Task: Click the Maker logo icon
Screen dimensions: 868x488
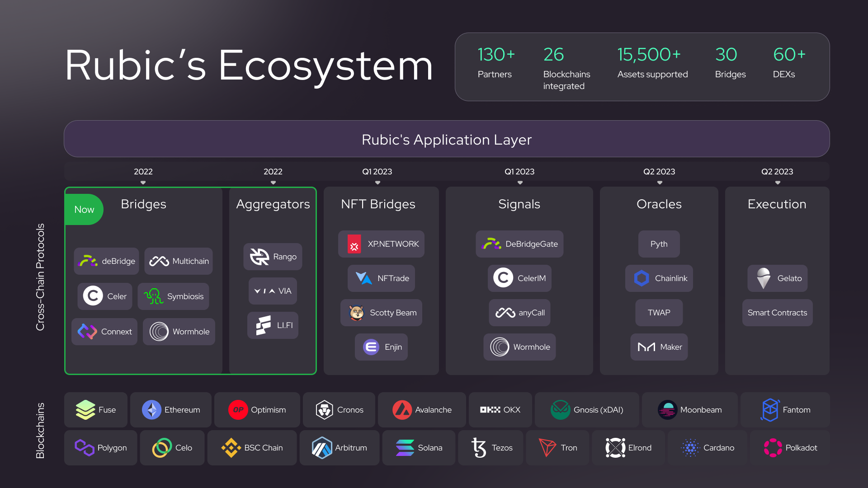Action: click(x=646, y=347)
